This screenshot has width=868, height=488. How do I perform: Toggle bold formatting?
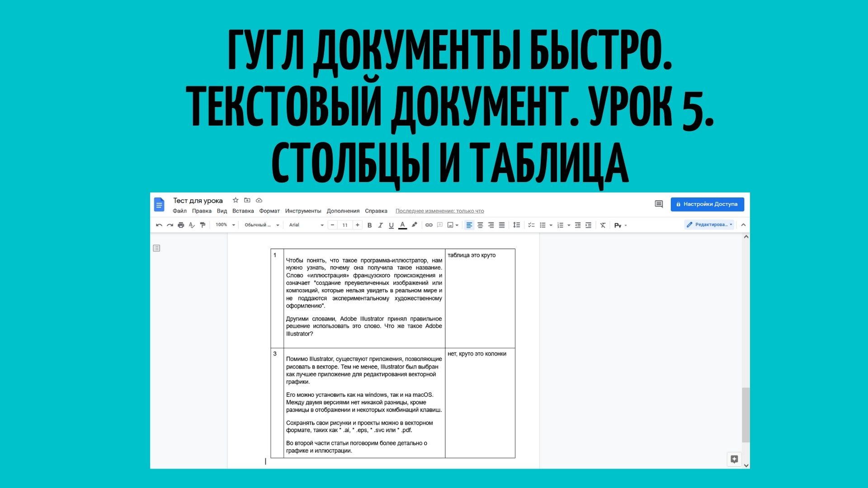click(x=369, y=225)
